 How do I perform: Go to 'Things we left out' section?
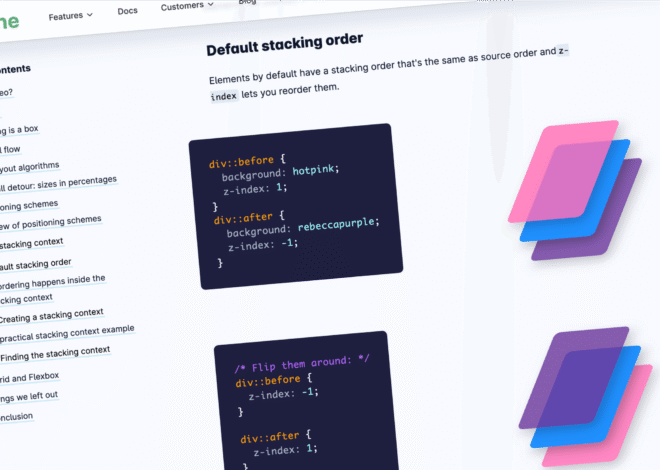click(29, 396)
